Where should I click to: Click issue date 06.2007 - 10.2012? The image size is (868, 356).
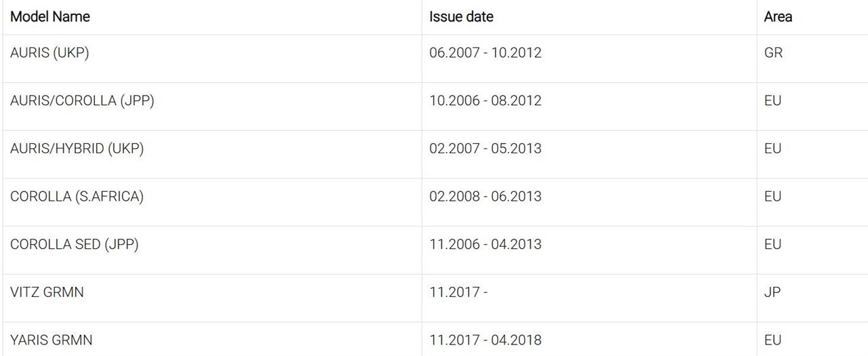(486, 53)
